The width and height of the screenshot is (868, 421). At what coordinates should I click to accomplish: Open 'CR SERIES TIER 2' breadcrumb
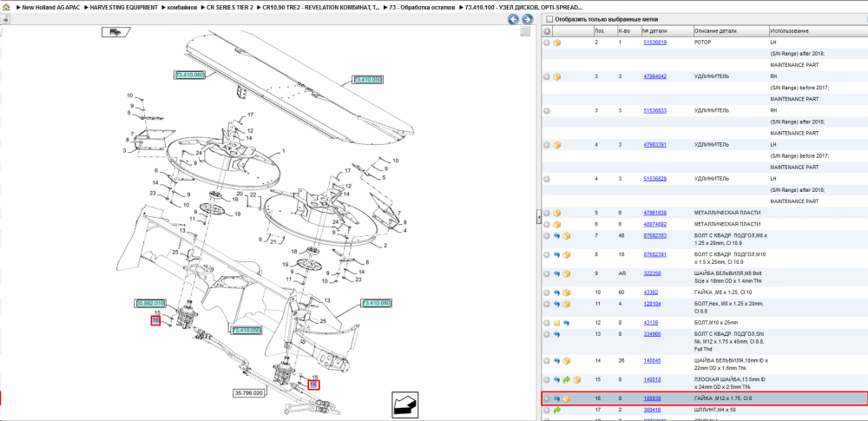pos(230,9)
